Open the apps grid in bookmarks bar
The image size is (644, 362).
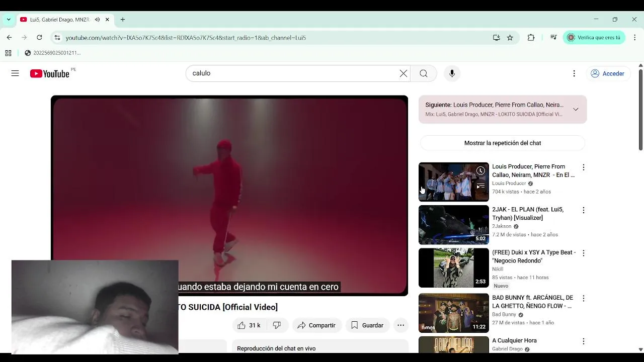8,53
